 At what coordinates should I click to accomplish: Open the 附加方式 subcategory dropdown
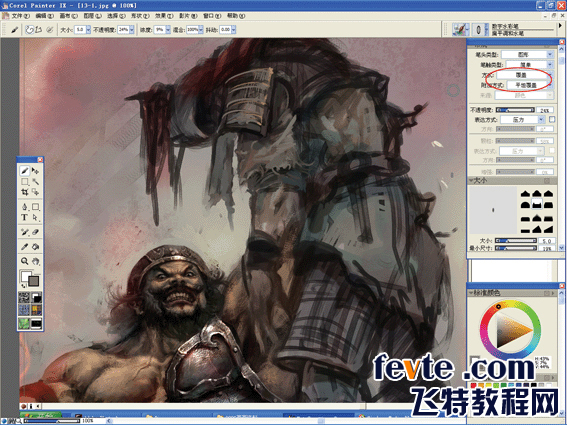529,85
